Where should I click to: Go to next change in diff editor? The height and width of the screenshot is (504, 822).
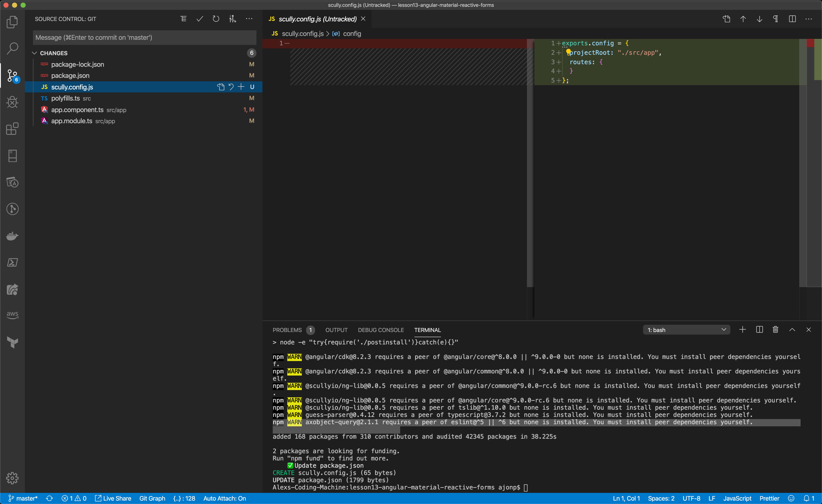tap(759, 19)
